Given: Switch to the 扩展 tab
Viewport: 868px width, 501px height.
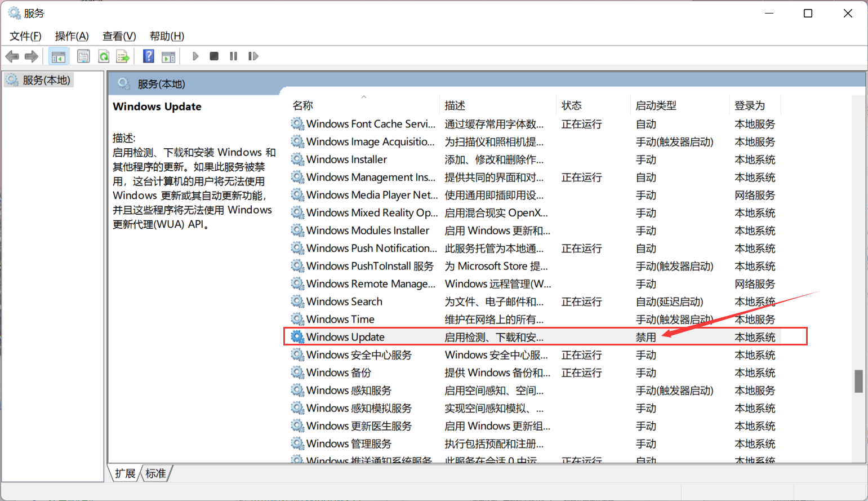Looking at the screenshot, I should tap(125, 473).
